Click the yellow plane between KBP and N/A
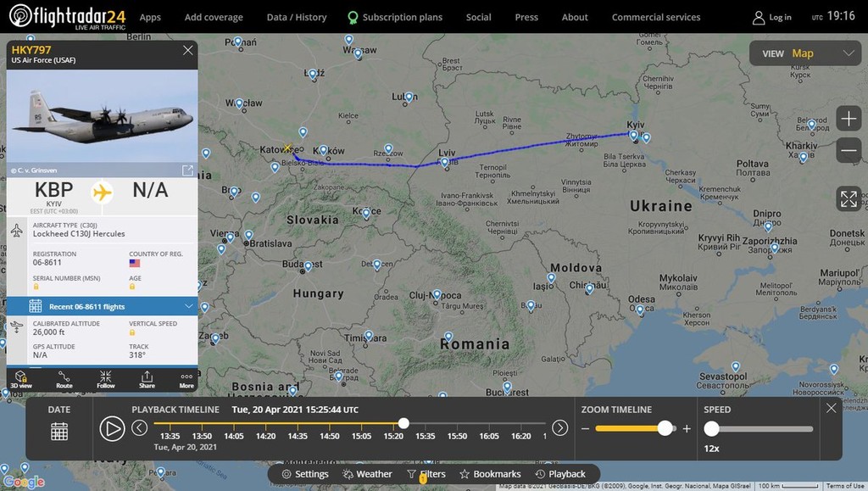Viewport: 868px width, 491px height. pyautogui.click(x=102, y=192)
